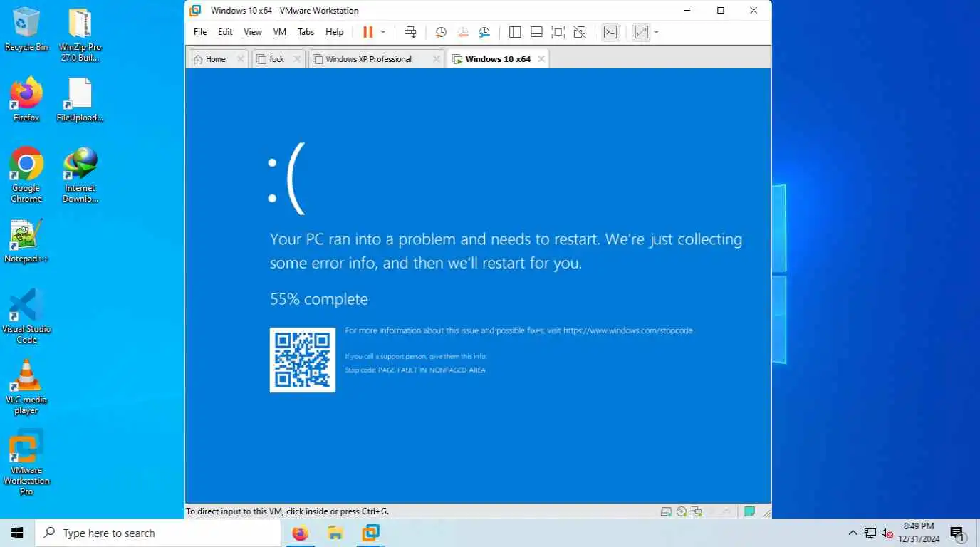
Task: Click the network adapter status icon
Action: tap(697, 511)
